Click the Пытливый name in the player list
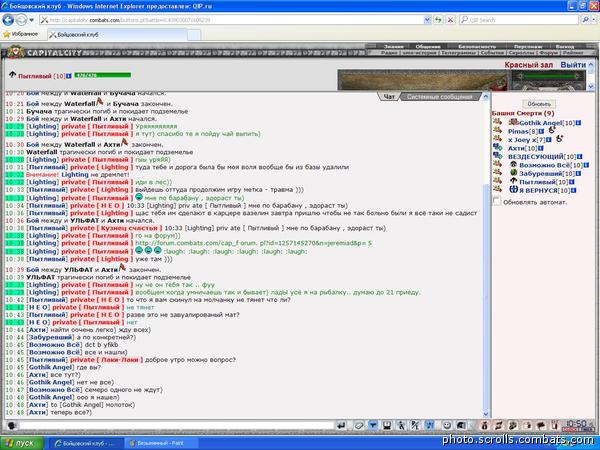 [537, 182]
